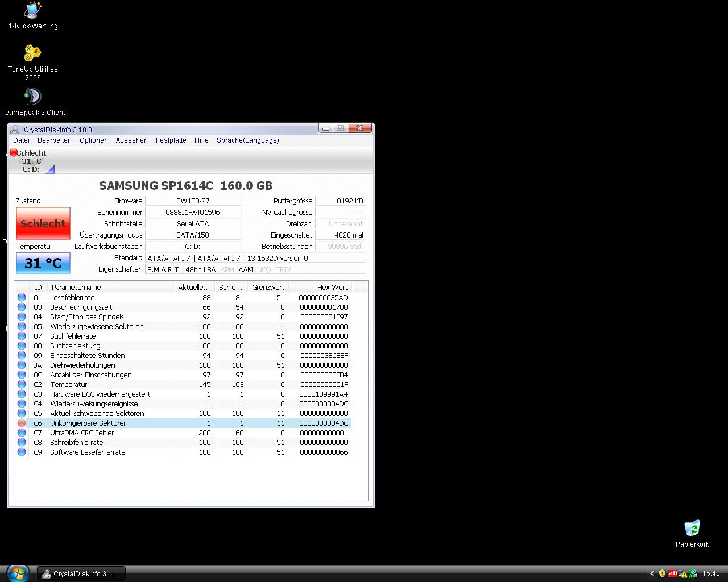This screenshot has height=582, width=728.
Task: Show hidden tray icons with the arrow
Action: click(x=652, y=573)
